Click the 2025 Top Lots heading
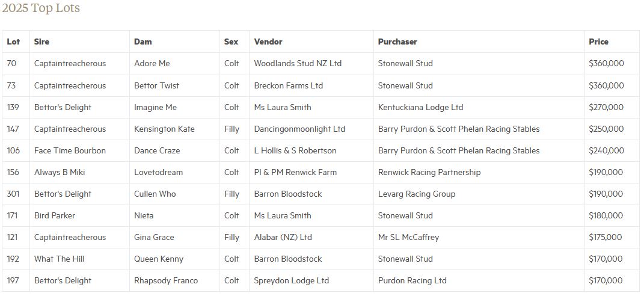644x305 pixels. (41, 8)
